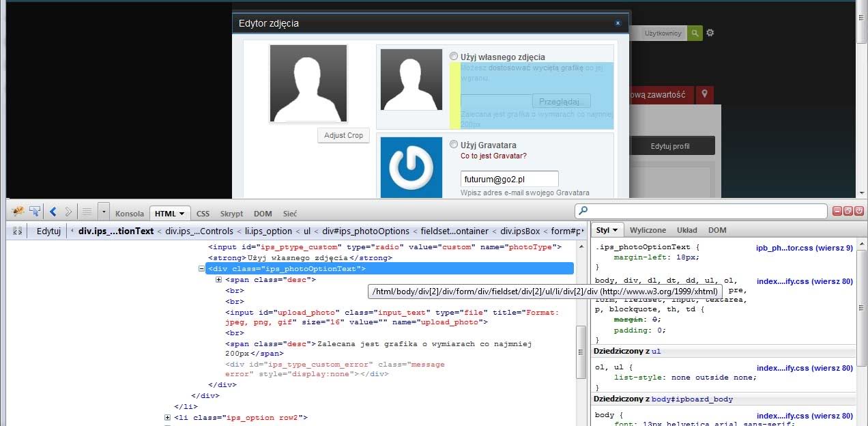Open the settings gear next to search
The image size is (868, 426).
(x=710, y=33)
